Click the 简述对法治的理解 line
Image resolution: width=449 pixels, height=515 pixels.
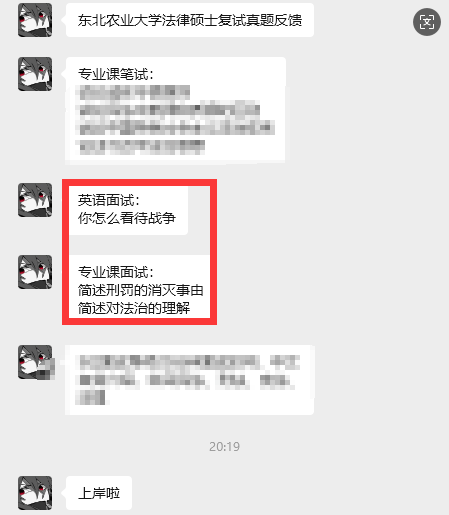134,308
